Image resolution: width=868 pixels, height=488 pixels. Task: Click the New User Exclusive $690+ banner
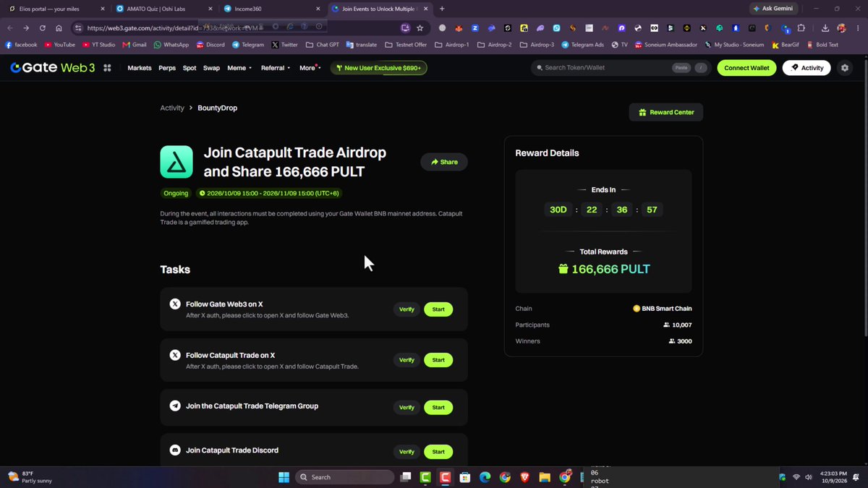379,68
